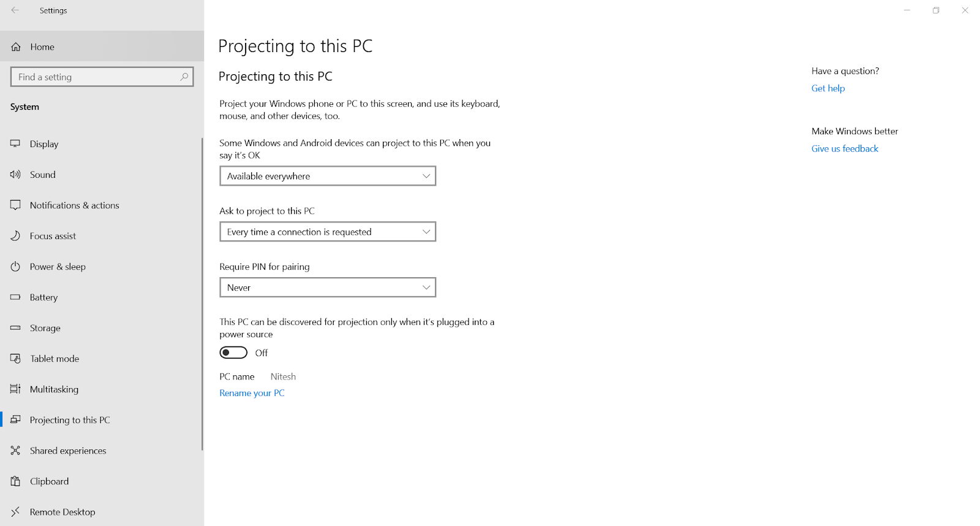Expand "Every time a connection is requested" dropdown
Viewport: 980px width, 526px height.
pos(328,232)
